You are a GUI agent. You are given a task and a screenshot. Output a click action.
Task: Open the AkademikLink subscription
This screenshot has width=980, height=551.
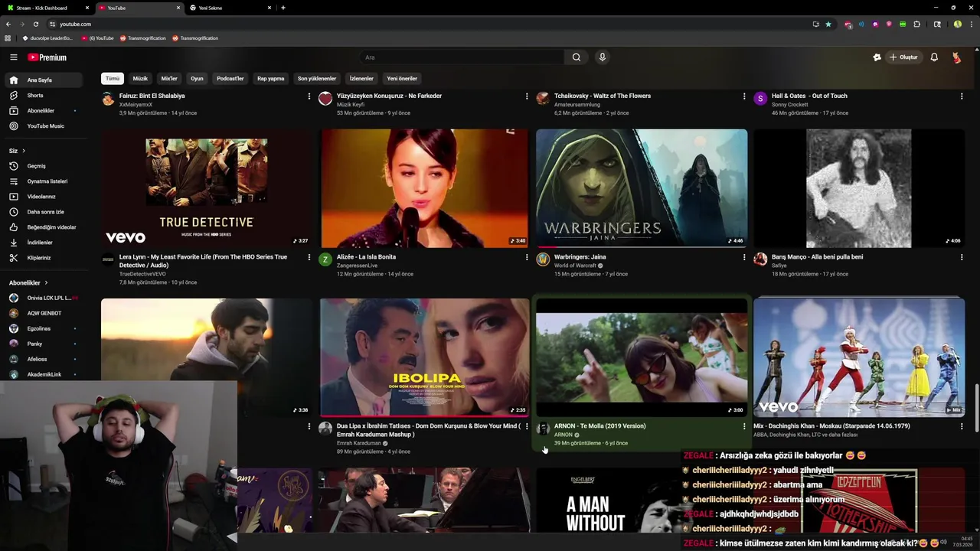43,374
